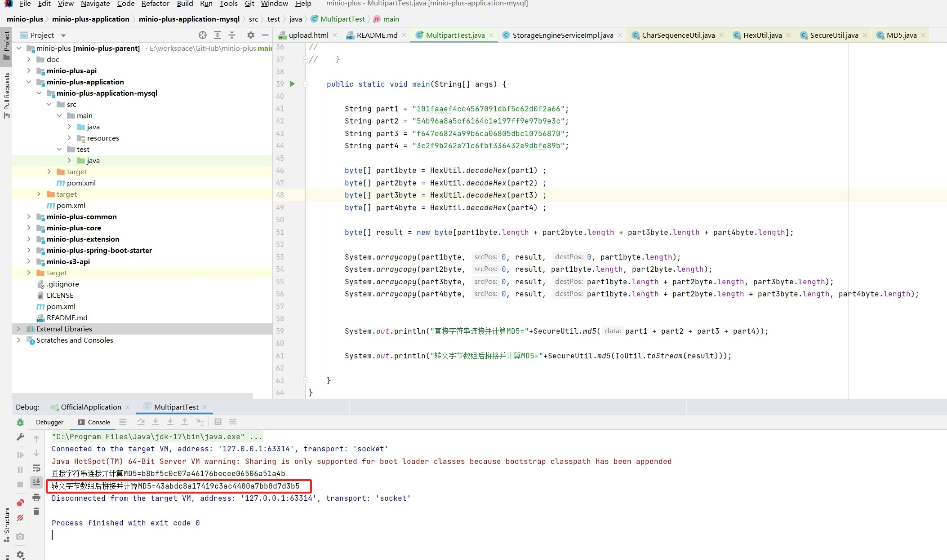The width and height of the screenshot is (947, 560).
Task: Click the Rerun debug bug icon
Action: coord(20,422)
